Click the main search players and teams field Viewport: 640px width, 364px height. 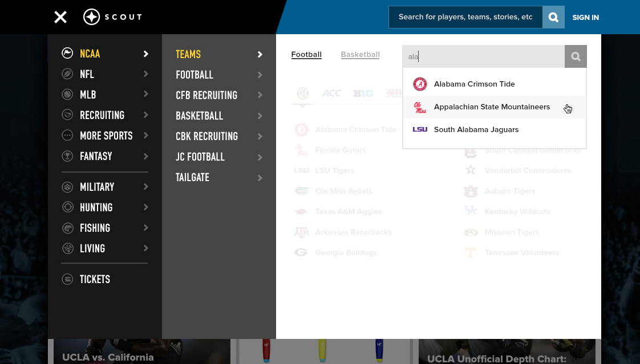[x=465, y=17]
